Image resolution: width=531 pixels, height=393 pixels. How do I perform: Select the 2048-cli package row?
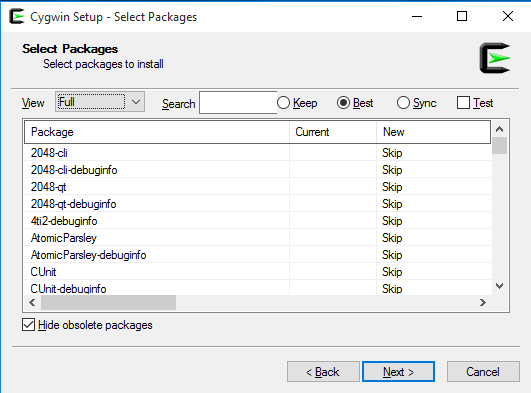pos(257,153)
